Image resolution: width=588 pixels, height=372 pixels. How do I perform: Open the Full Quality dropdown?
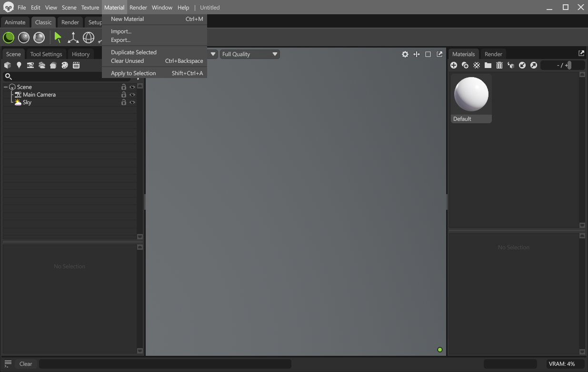click(249, 54)
